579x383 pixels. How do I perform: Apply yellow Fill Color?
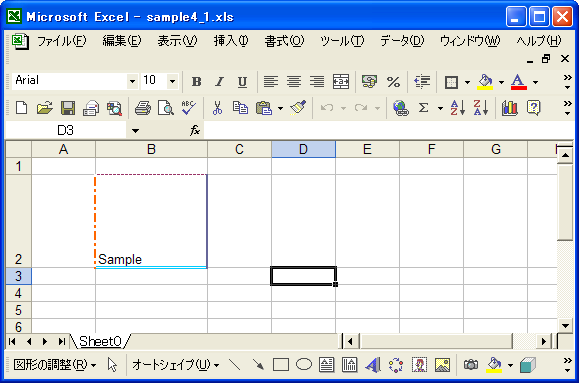[x=485, y=82]
